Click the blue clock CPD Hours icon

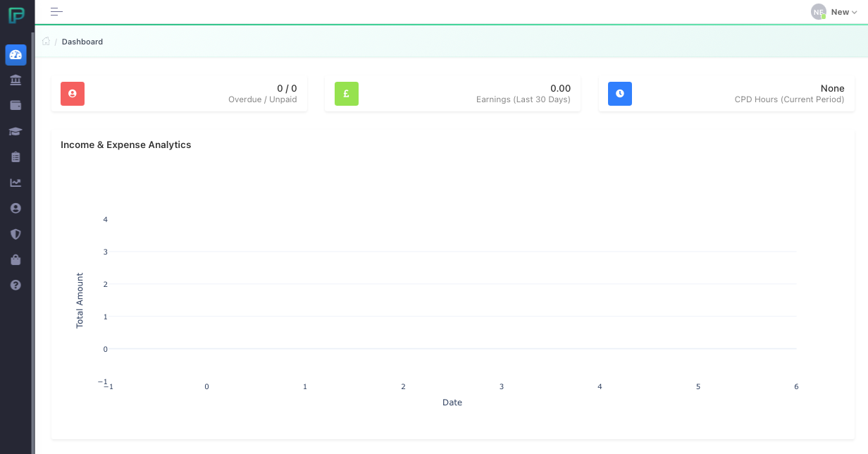click(619, 94)
